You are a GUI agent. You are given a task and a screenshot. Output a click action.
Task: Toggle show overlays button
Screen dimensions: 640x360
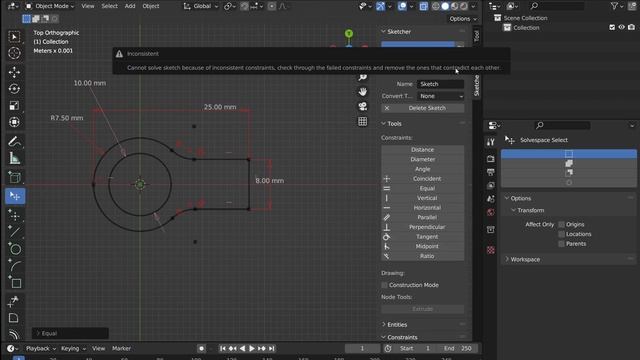click(402, 6)
